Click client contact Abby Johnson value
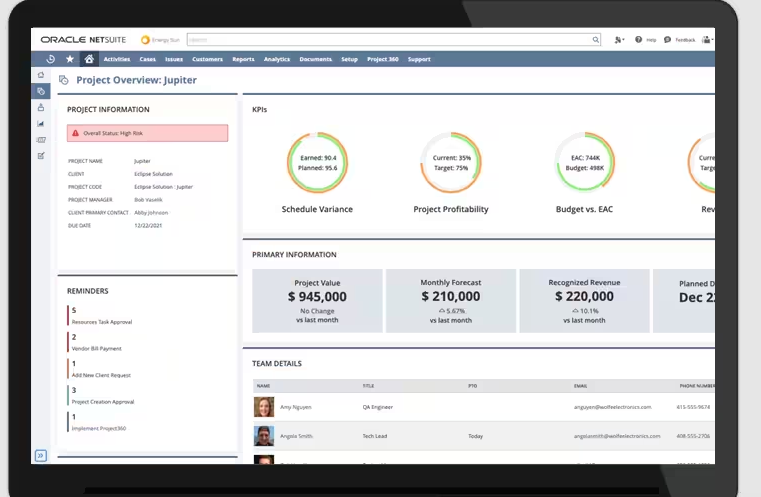 point(151,213)
